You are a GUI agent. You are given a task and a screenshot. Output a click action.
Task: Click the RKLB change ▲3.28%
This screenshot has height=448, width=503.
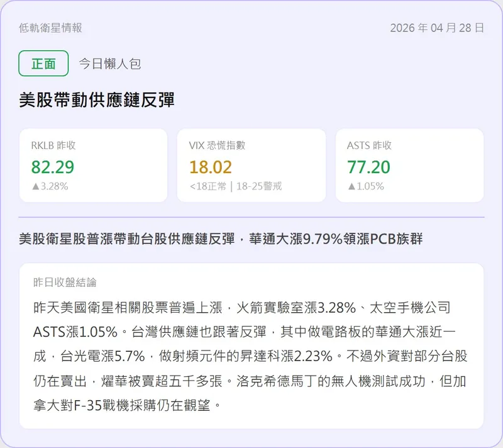point(50,186)
